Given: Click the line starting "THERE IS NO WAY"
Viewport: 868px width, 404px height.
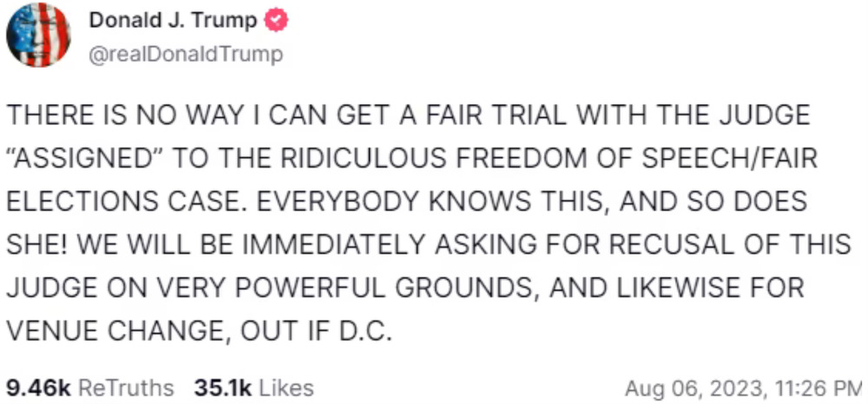Looking at the screenshot, I should pos(408,116).
